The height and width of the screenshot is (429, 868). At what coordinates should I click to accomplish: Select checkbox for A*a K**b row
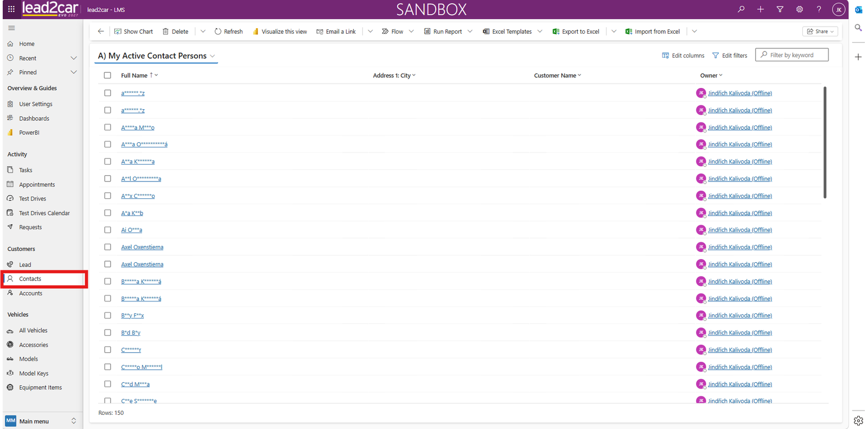click(x=107, y=213)
